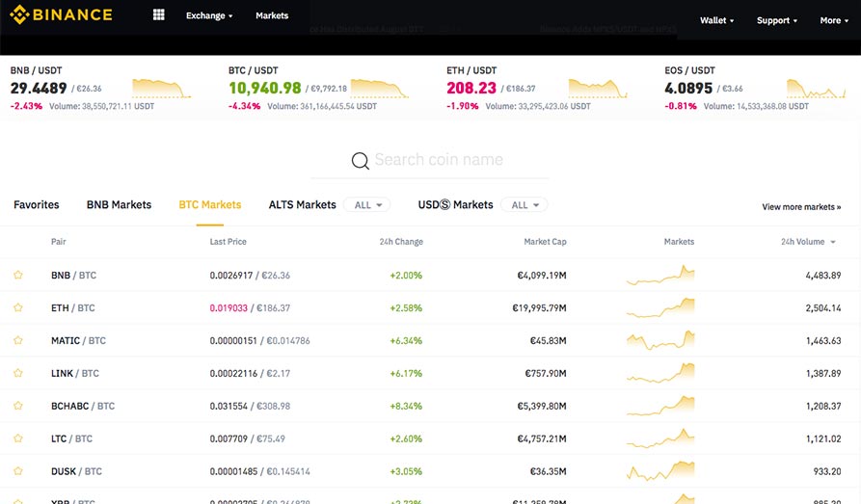Image resolution: width=861 pixels, height=504 pixels.
Task: Open the LINK / BTC pair
Action: (x=75, y=373)
